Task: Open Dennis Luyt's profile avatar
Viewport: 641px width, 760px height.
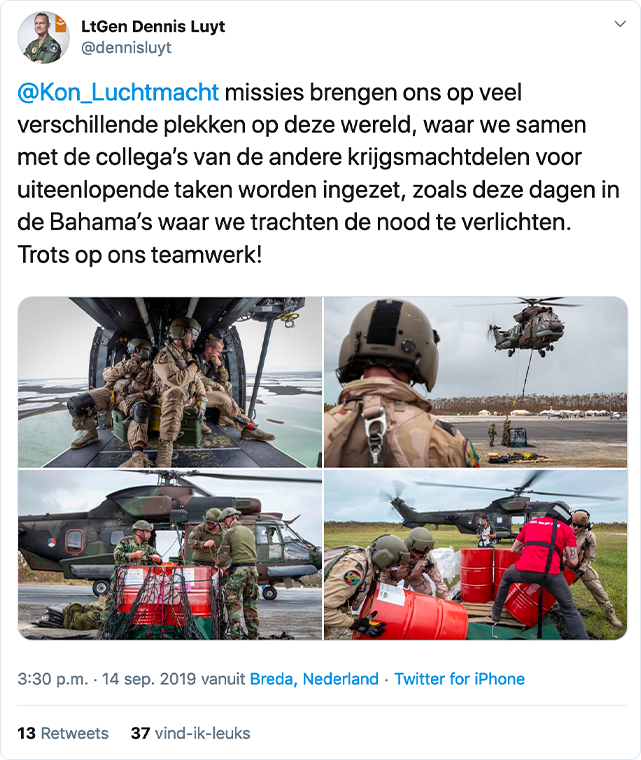Action: click(x=43, y=38)
